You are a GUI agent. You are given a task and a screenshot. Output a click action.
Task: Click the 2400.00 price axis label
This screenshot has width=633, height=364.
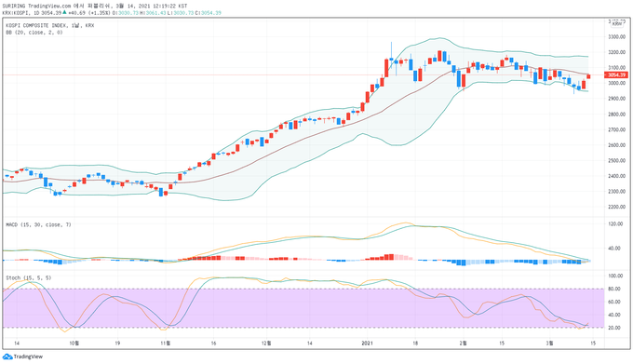[x=616, y=176]
